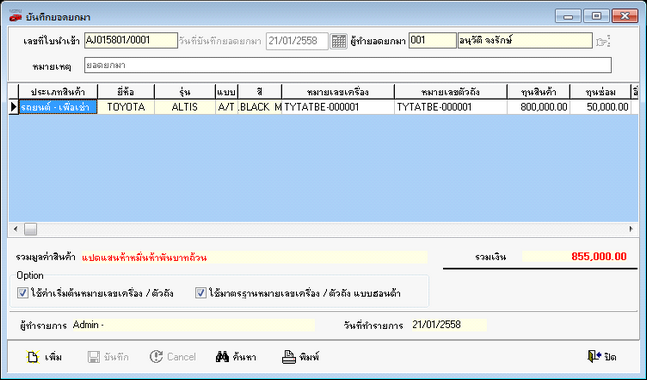Viewport: 647px width, 380px height.
Task: Click the หมายเหตุ remark text field
Action: click(348, 65)
